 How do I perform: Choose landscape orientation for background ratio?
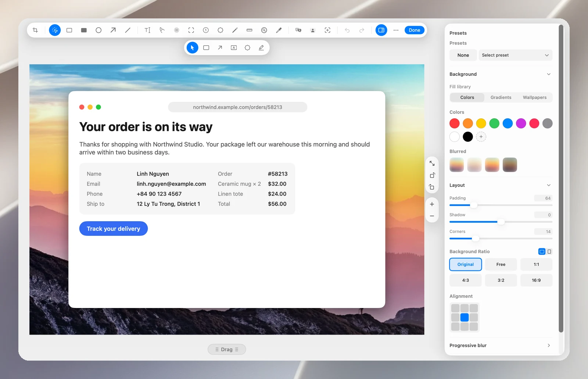(x=542, y=252)
